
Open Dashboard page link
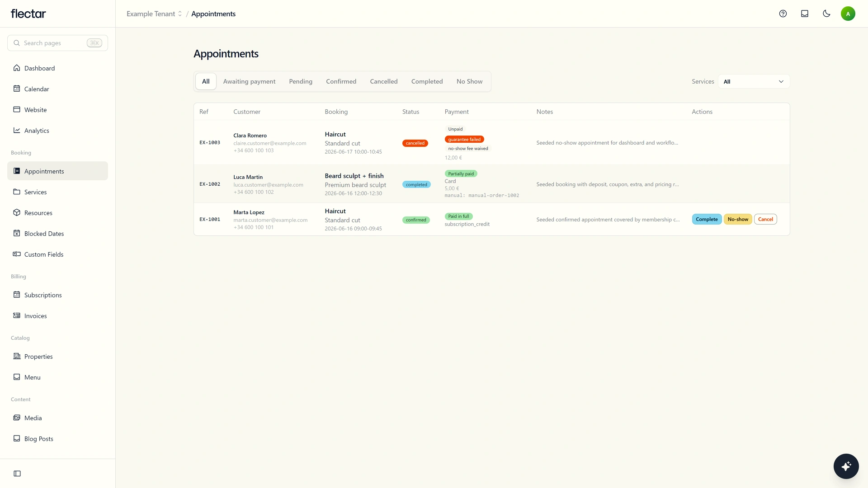coord(57,68)
